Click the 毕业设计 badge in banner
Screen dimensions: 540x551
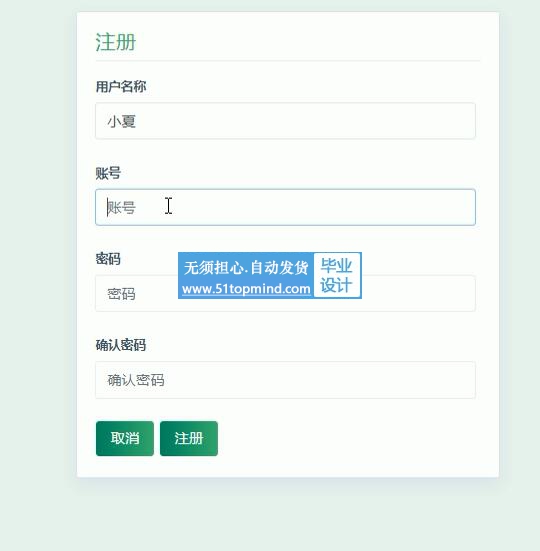336,276
